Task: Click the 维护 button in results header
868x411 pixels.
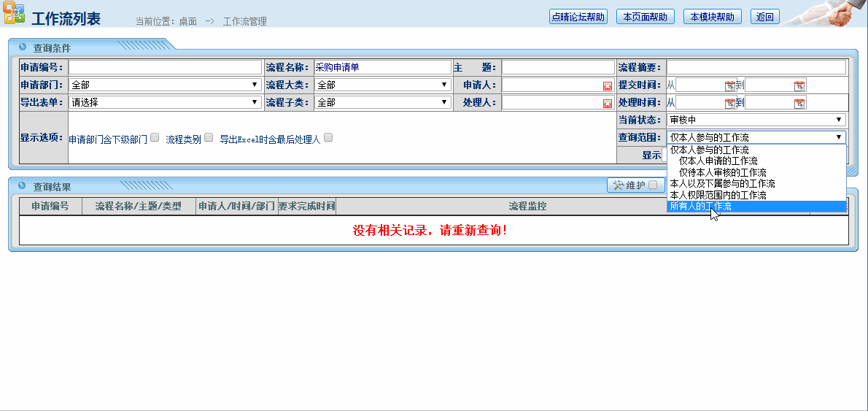Action: 635,185
